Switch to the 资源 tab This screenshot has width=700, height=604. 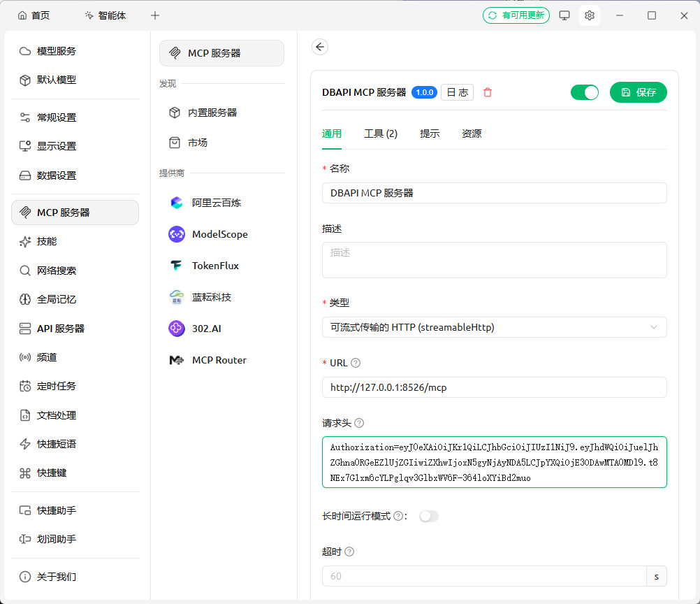pyautogui.click(x=472, y=134)
